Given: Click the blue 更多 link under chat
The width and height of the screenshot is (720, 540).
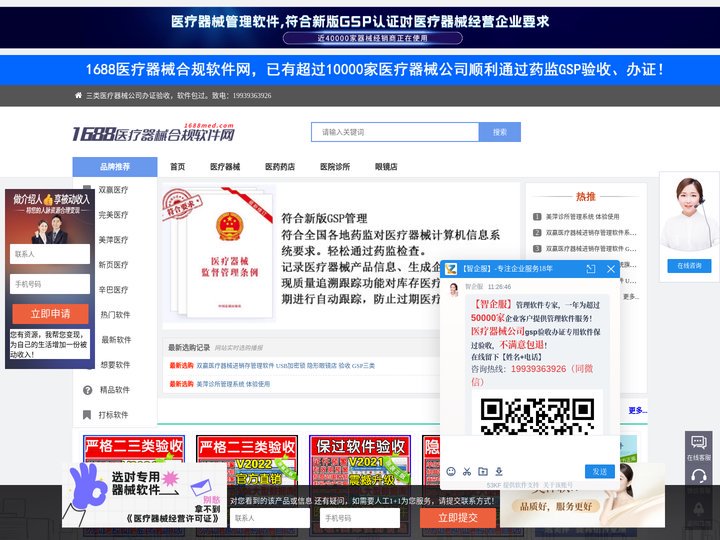Looking at the screenshot, I should [637, 410].
